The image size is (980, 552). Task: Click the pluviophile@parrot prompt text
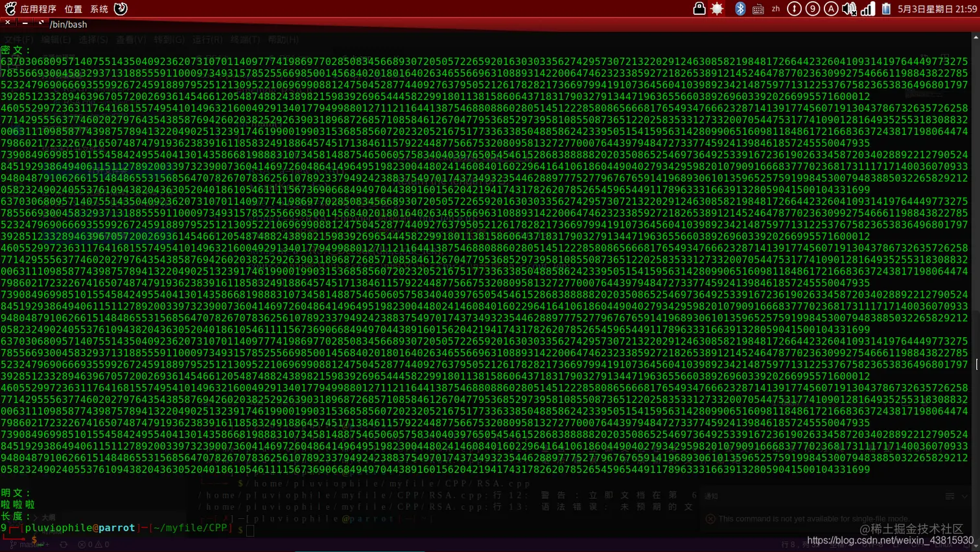80,528
